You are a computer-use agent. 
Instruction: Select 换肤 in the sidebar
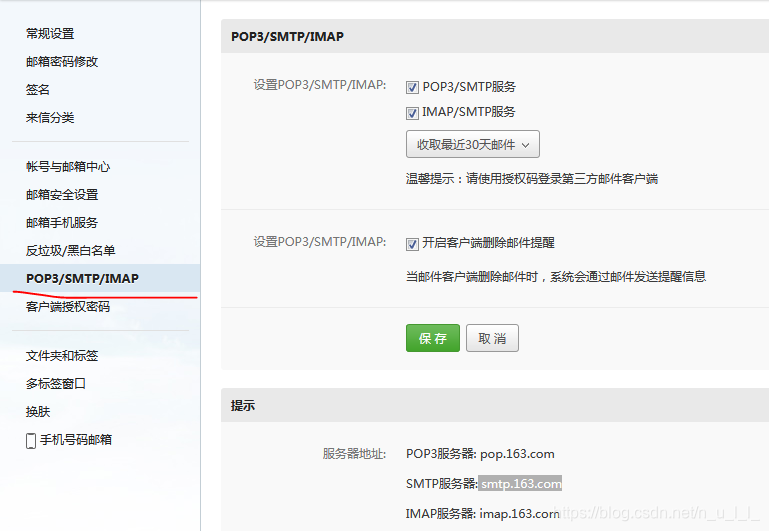tap(38, 412)
